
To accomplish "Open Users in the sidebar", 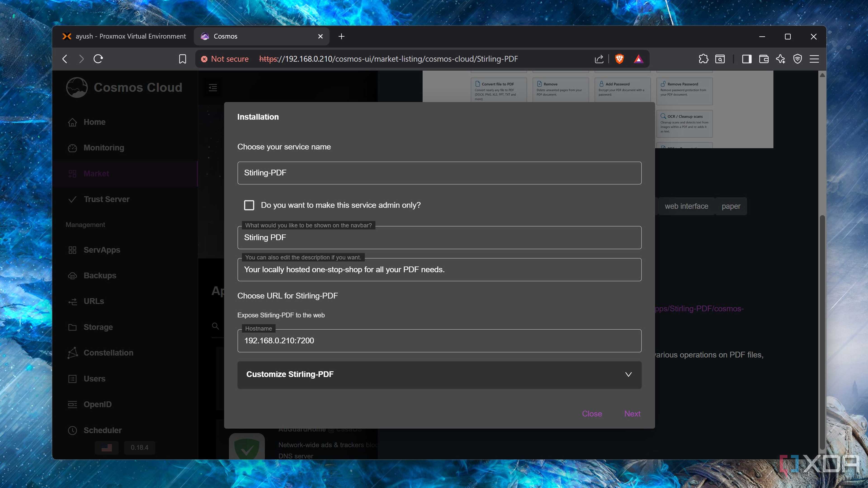I will (x=125, y=379).
